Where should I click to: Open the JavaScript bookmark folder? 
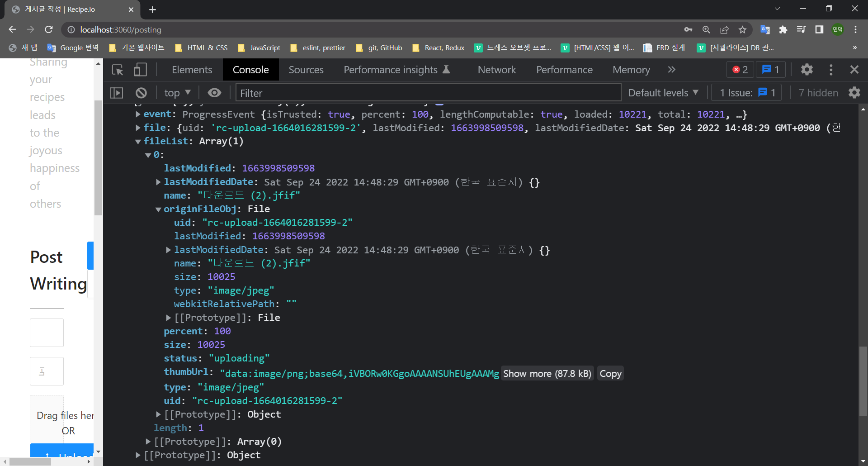259,48
